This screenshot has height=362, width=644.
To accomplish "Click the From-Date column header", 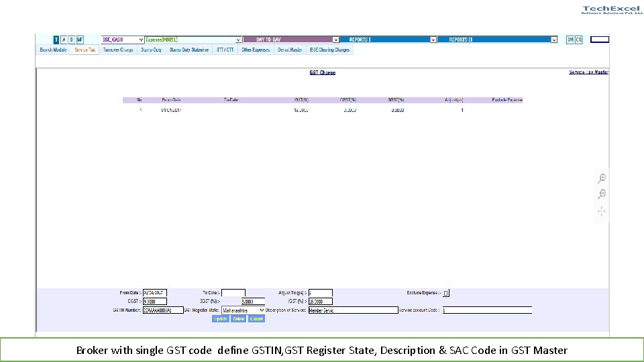I will click(x=171, y=100).
